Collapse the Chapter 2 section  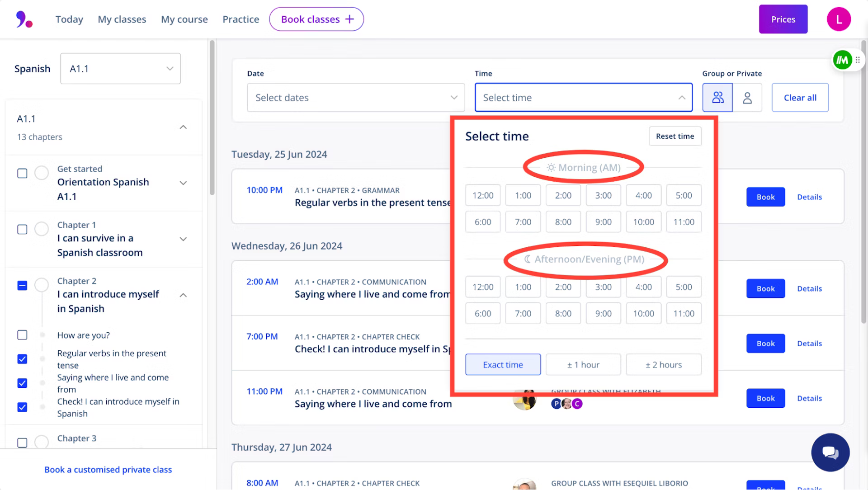pos(183,295)
